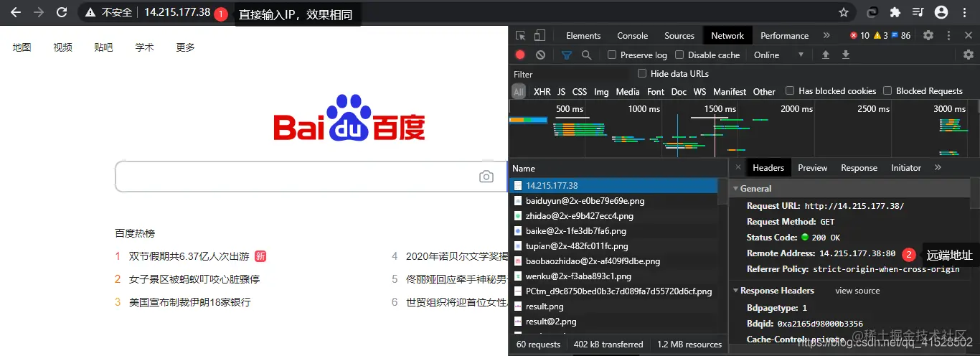This screenshot has width=980, height=356.
Task: Open the Online throttling dropdown
Action: click(778, 55)
